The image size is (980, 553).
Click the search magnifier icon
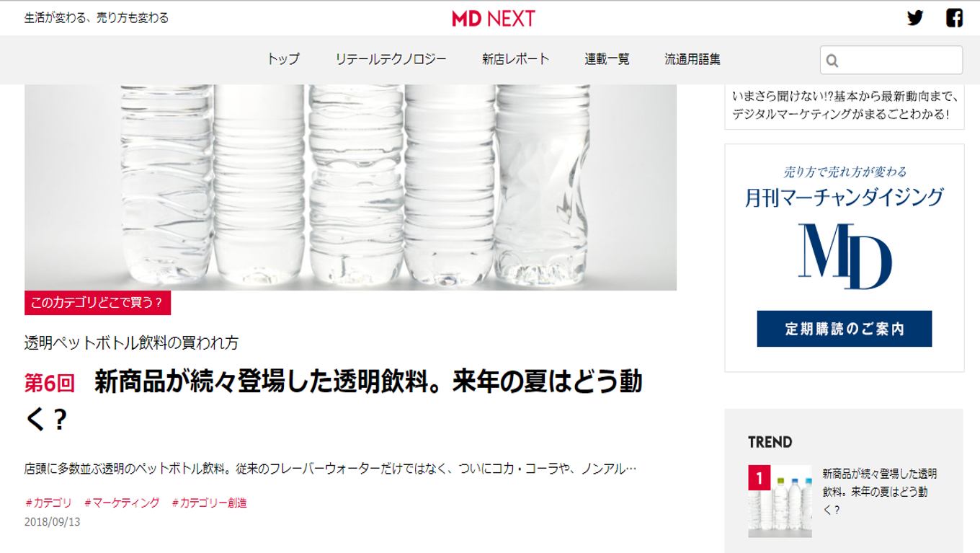pyautogui.click(x=832, y=61)
